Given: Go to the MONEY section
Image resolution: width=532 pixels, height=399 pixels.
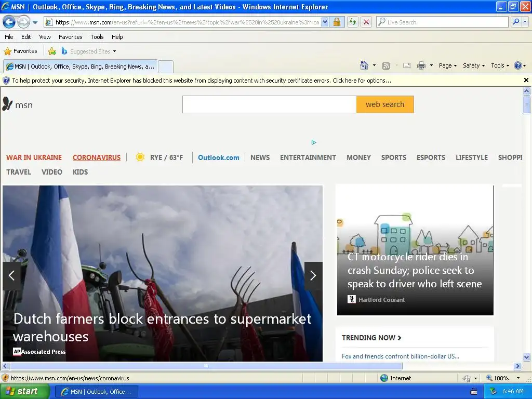Looking at the screenshot, I should 358,157.
